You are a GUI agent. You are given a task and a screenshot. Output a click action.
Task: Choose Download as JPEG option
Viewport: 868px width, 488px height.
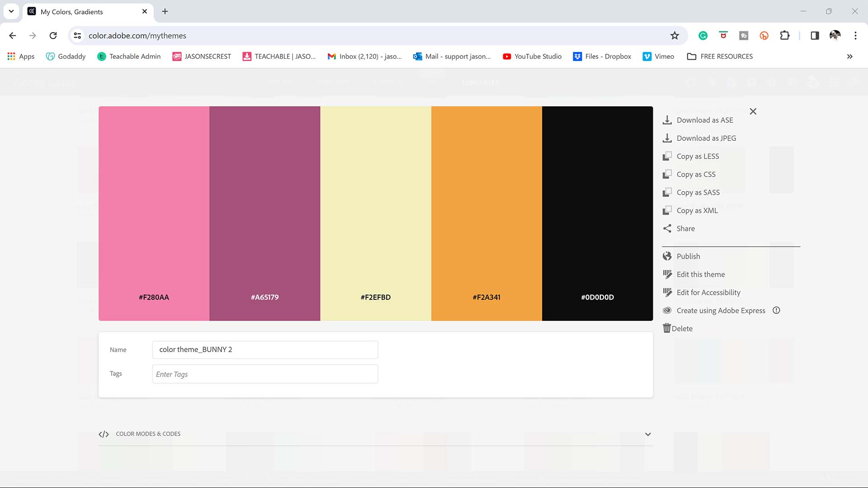pos(706,138)
